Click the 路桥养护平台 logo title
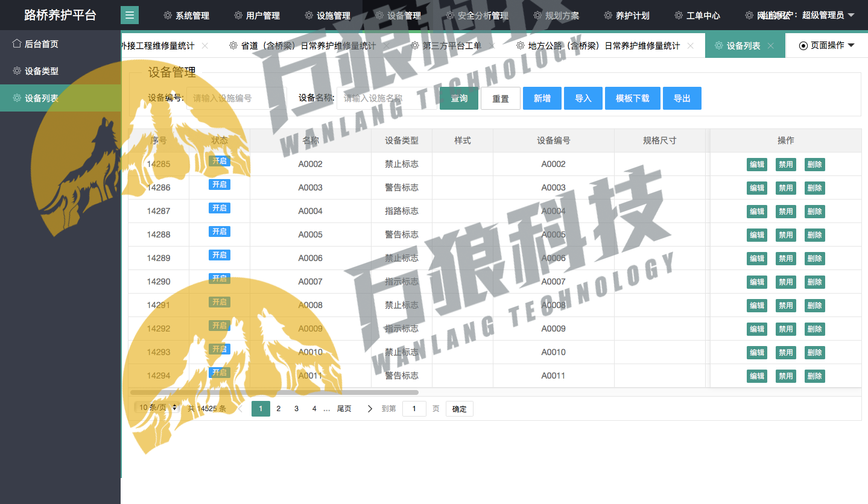 tap(60, 15)
